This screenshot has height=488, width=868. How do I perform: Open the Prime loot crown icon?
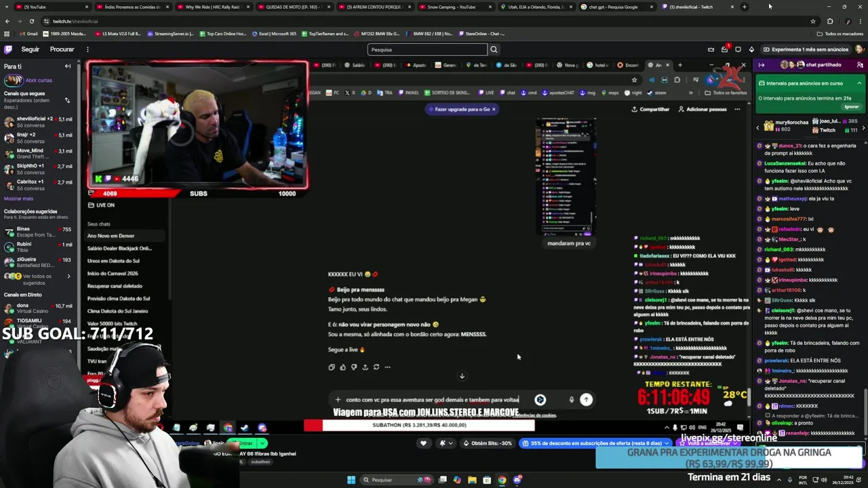(x=711, y=49)
